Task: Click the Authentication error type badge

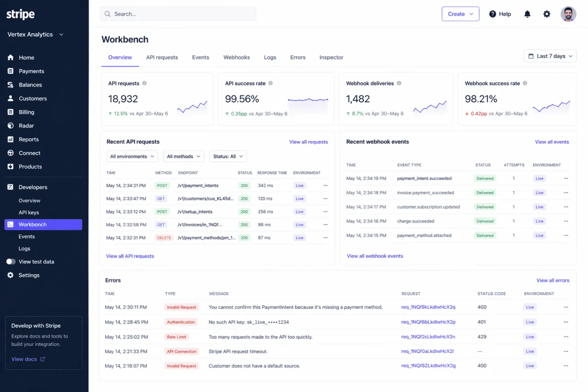Action: [x=181, y=322]
